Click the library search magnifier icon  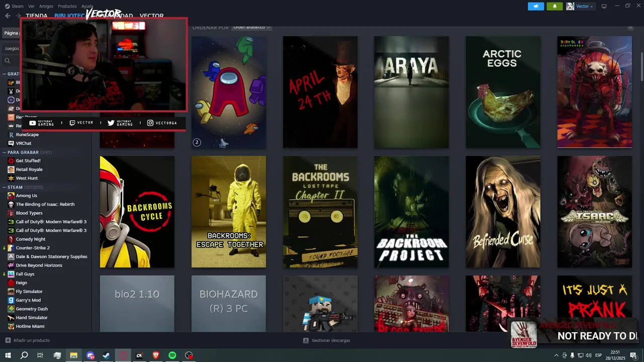tap(8, 61)
